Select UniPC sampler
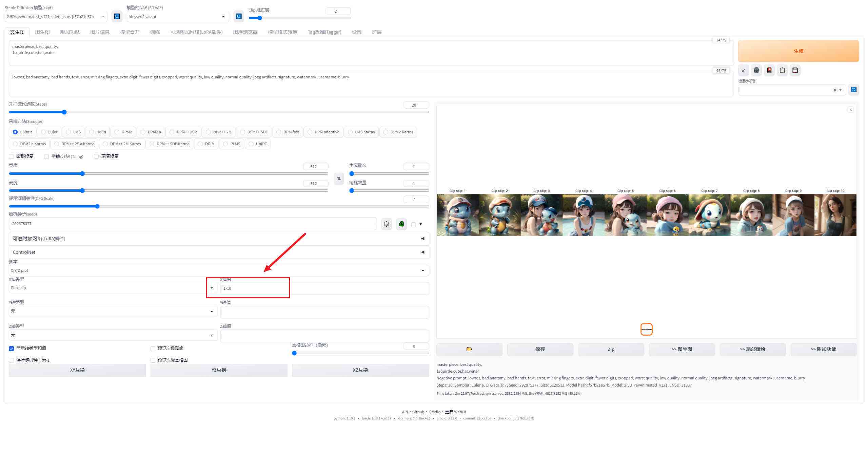This screenshot has height=451, width=868. 258,144
